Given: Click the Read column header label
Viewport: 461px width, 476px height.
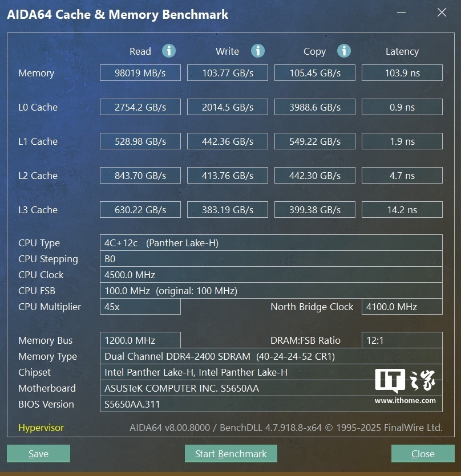Looking at the screenshot, I should coord(140,51).
